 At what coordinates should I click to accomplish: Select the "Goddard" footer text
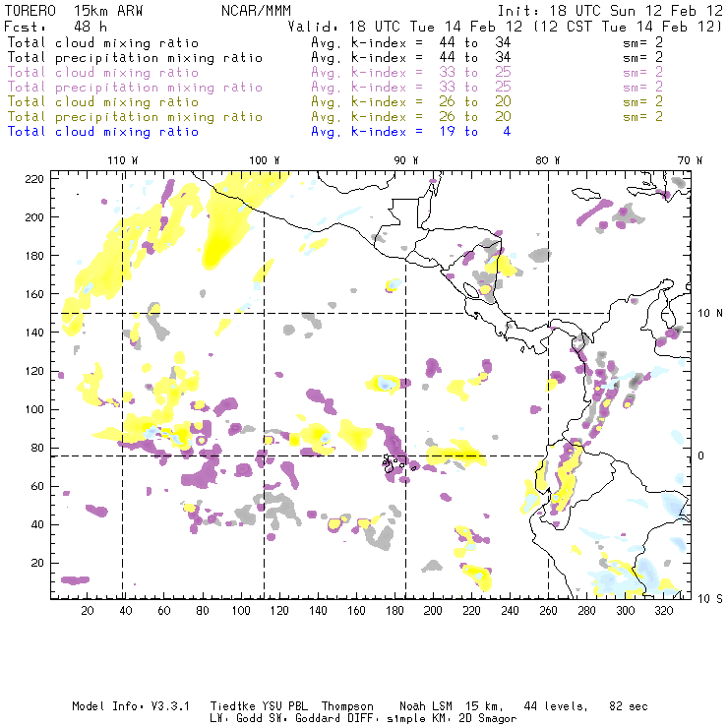coord(318,718)
